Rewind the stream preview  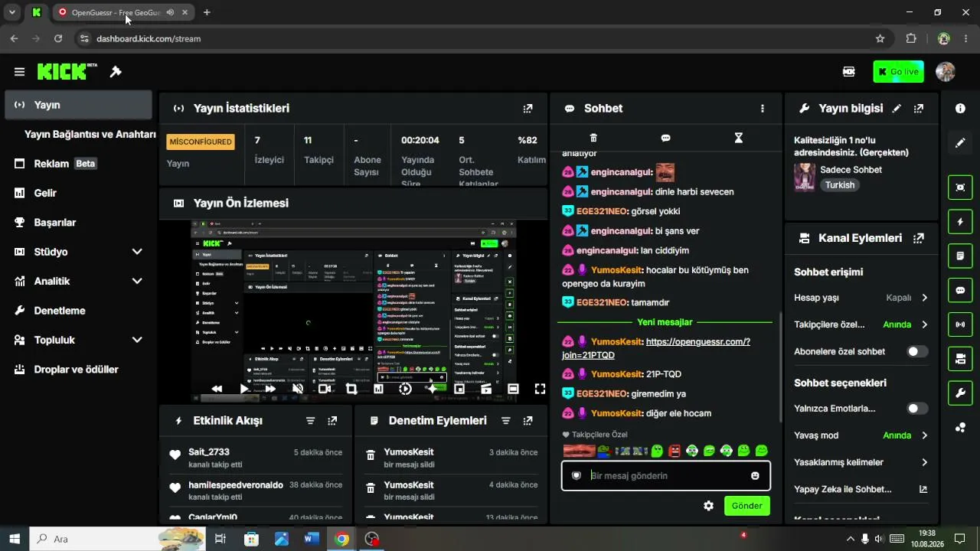coord(217,389)
